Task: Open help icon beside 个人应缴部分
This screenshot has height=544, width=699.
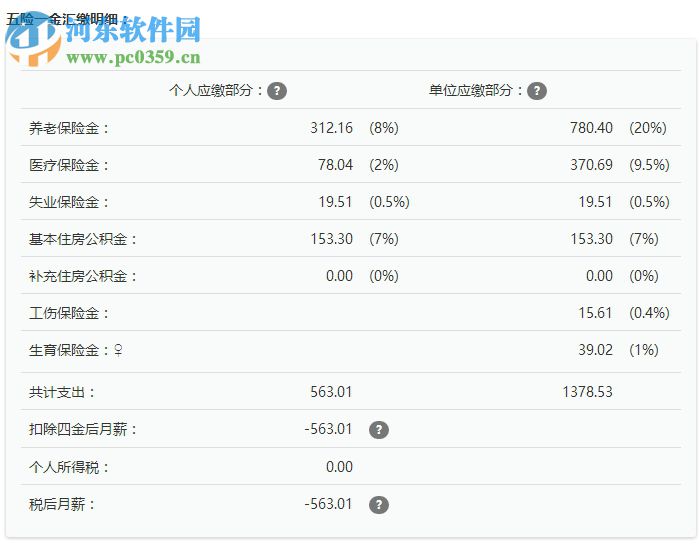Action: [277, 91]
